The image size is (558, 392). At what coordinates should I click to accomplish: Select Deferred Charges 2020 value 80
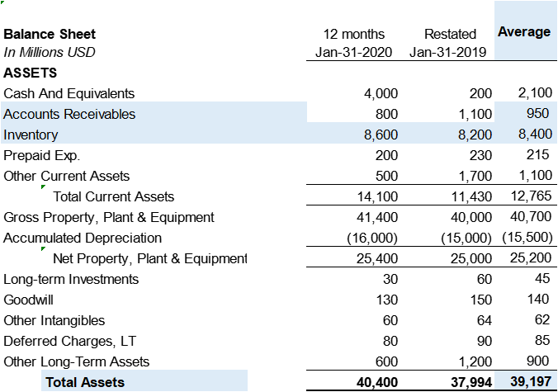390,341
